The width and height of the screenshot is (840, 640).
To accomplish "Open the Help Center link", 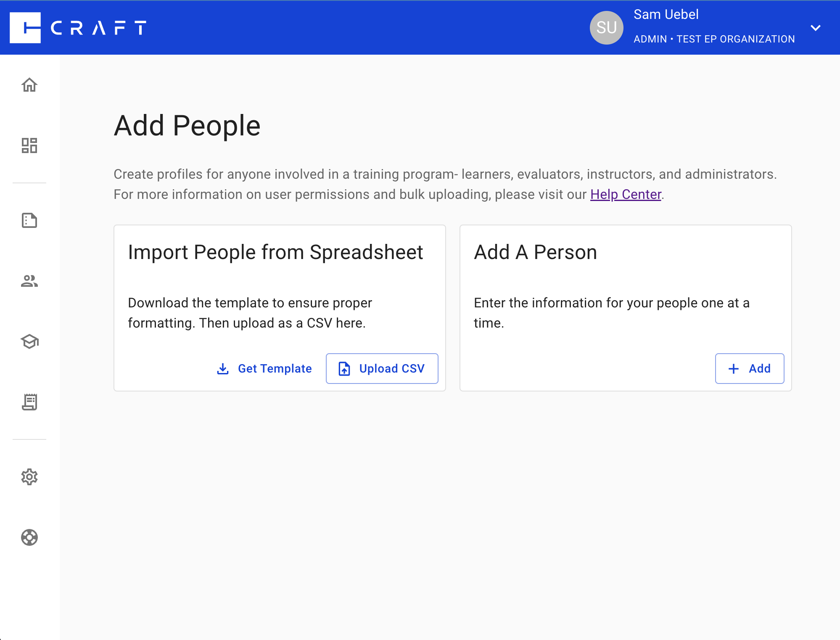I will point(625,194).
